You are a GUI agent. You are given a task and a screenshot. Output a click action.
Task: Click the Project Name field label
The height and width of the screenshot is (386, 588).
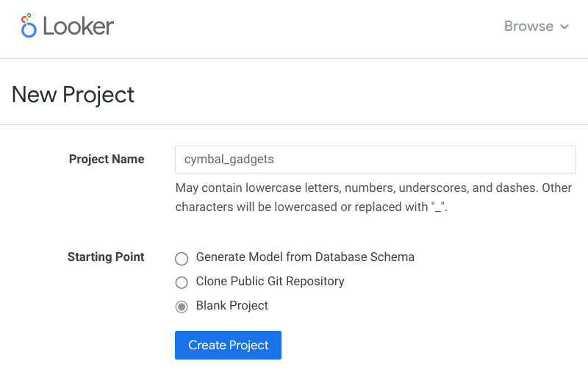pos(107,160)
